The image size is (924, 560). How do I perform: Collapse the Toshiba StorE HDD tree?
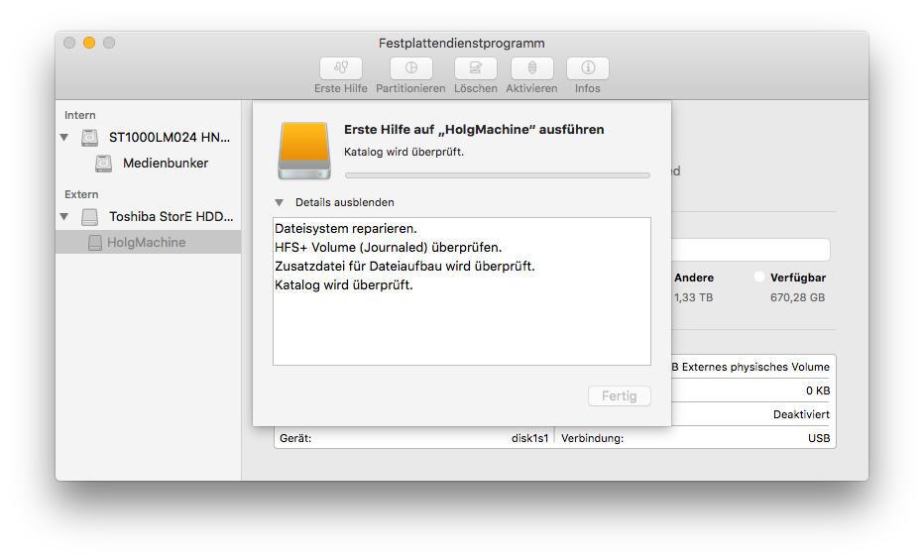[64, 217]
